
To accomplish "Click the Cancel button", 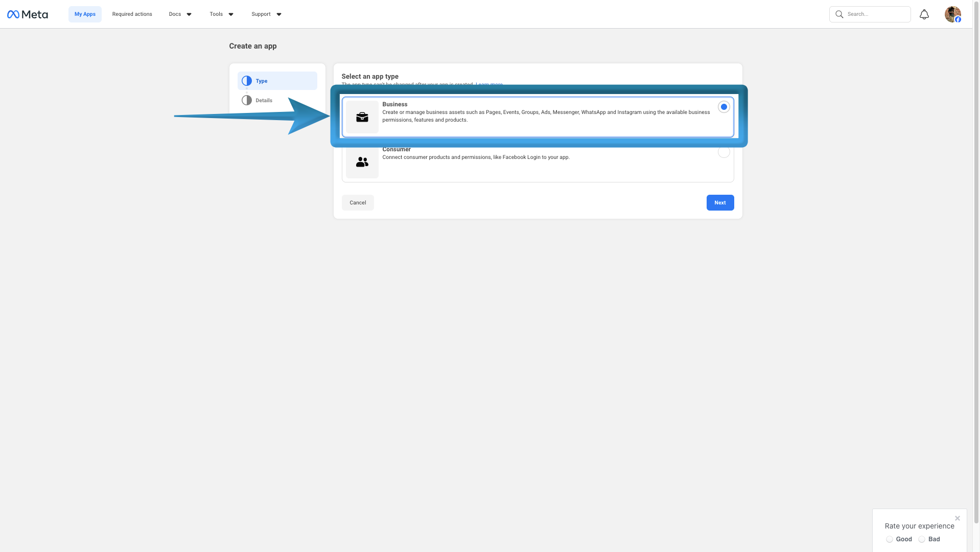I will coord(358,202).
